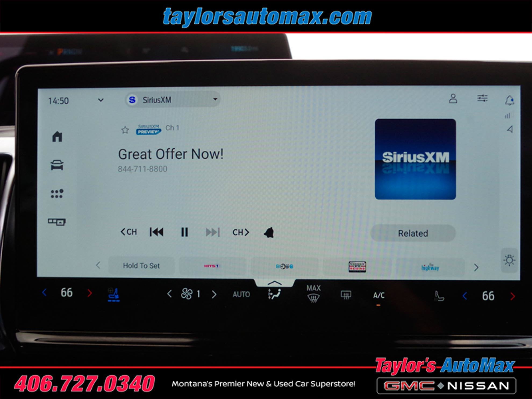
Task: Tap the Ch 1 channel label
Action: point(172,128)
